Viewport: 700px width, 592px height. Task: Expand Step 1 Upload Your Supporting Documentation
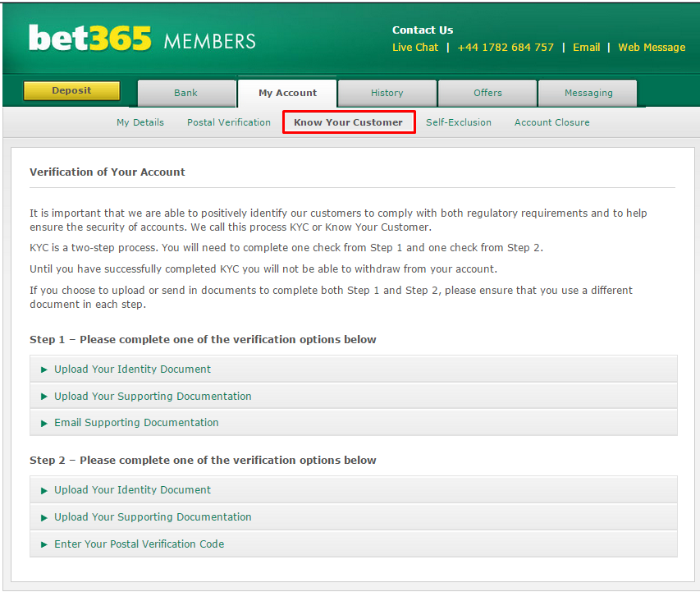point(354,396)
